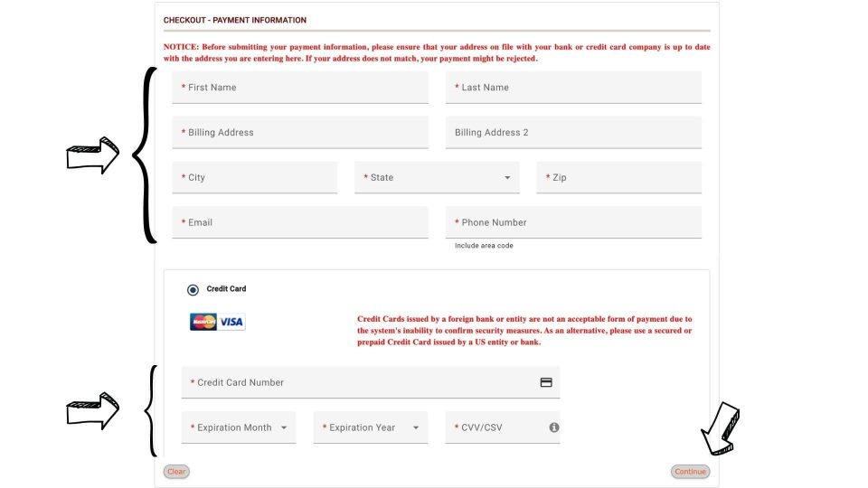
Task: Click the Continue button
Action: coord(690,472)
